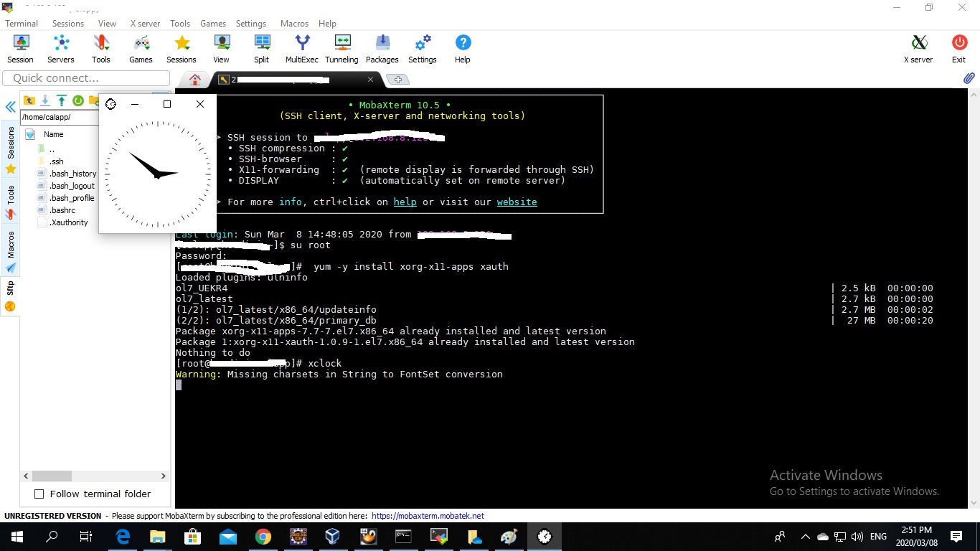
Task: Enable Follow terminal folder checkbox
Action: coord(39,494)
